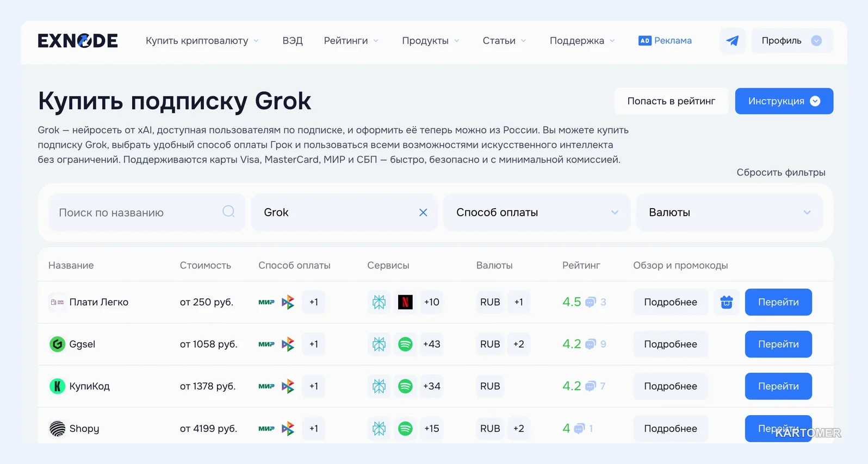This screenshot has height=464, width=868.
Task: Expand the Инструкция button
Action: click(x=784, y=101)
